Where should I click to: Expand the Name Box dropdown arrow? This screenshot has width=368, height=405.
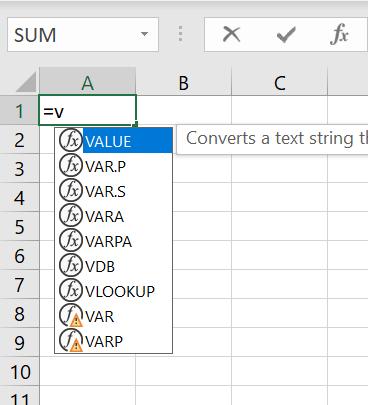144,34
